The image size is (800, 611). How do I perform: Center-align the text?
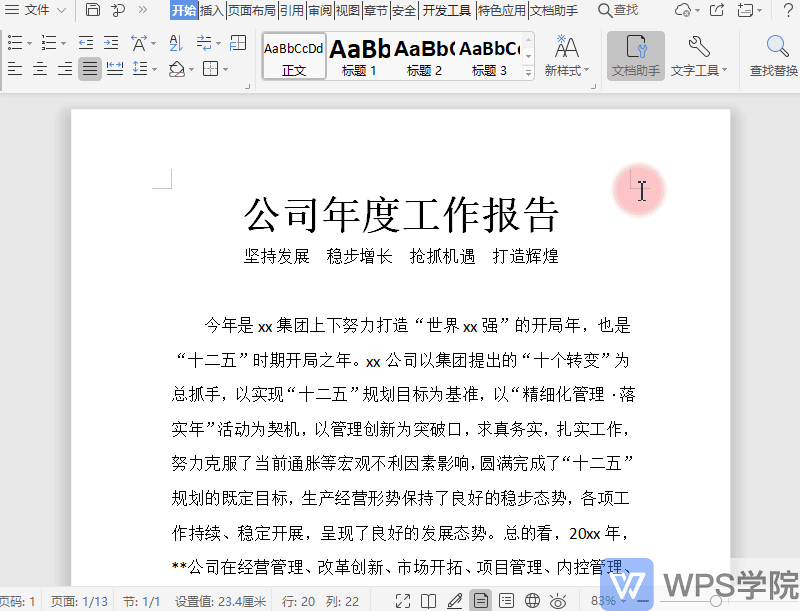tap(40, 68)
